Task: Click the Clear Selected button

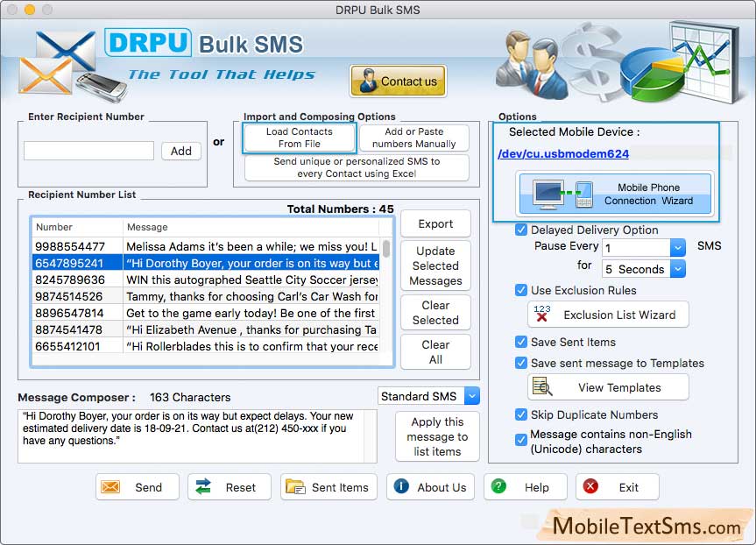Action: (x=435, y=313)
